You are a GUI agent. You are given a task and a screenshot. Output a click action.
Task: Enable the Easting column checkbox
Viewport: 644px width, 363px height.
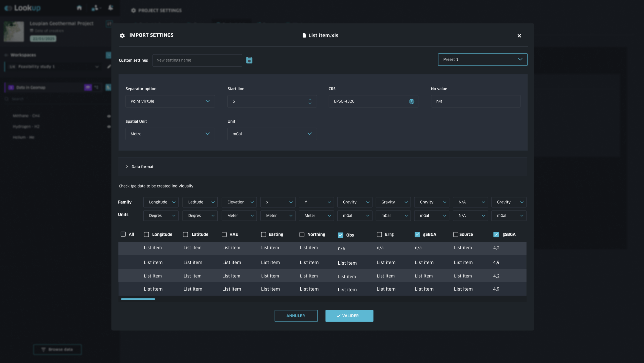click(x=263, y=234)
